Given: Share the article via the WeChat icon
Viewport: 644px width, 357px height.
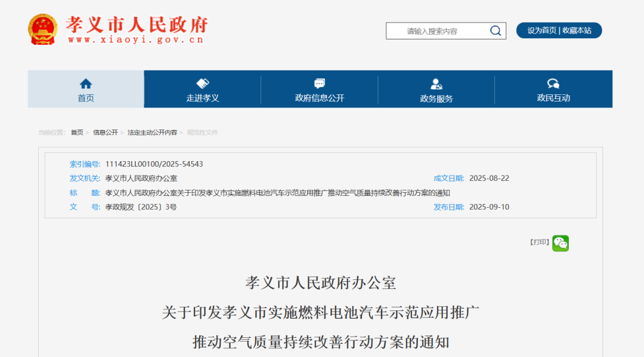Looking at the screenshot, I should click(x=561, y=243).
